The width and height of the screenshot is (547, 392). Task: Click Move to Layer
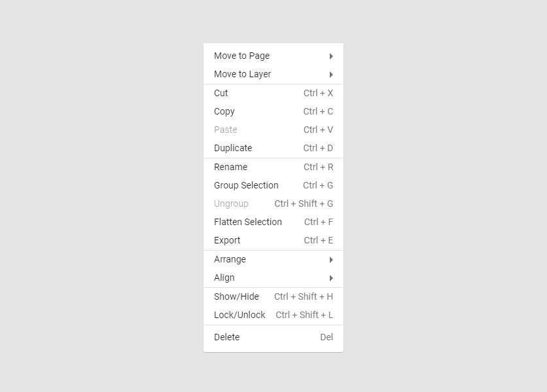[x=242, y=74]
